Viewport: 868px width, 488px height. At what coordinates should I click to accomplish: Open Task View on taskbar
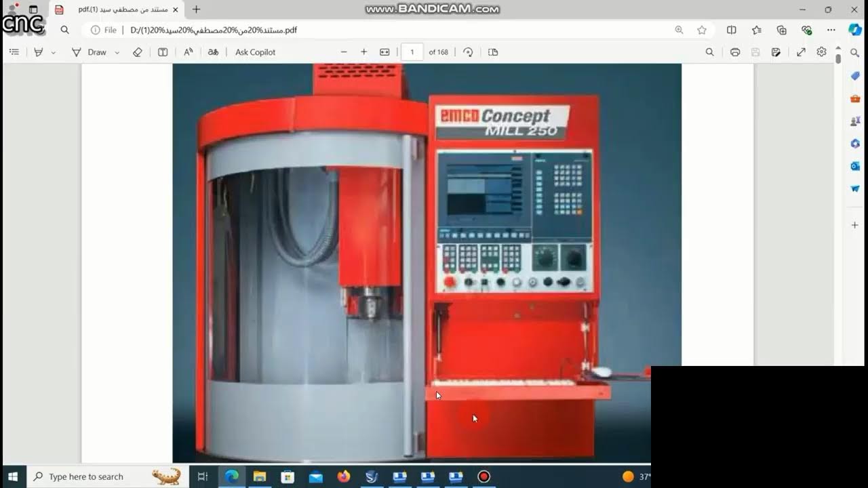tap(202, 476)
